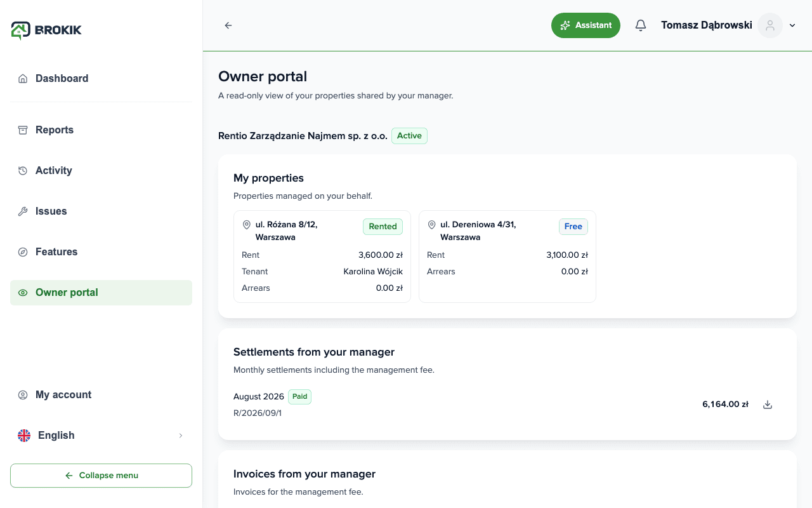Click the Dereniowa 4/31 location pin icon

[432, 225]
